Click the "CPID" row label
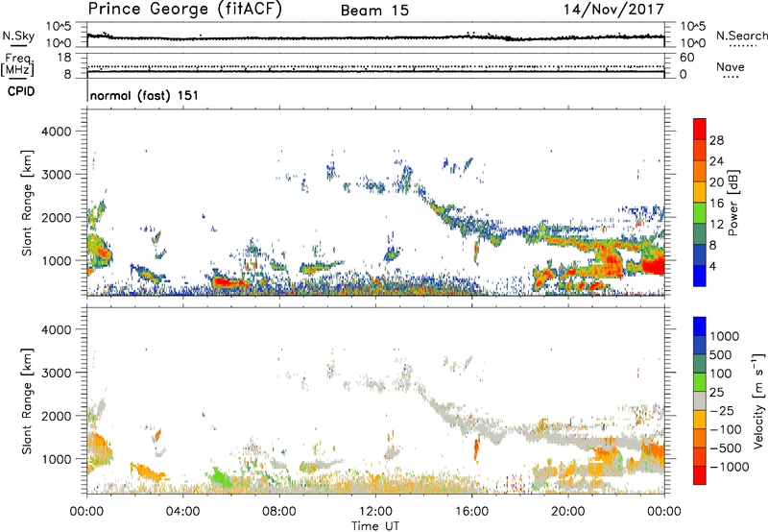The height and width of the screenshot is (532, 768). pos(21,91)
